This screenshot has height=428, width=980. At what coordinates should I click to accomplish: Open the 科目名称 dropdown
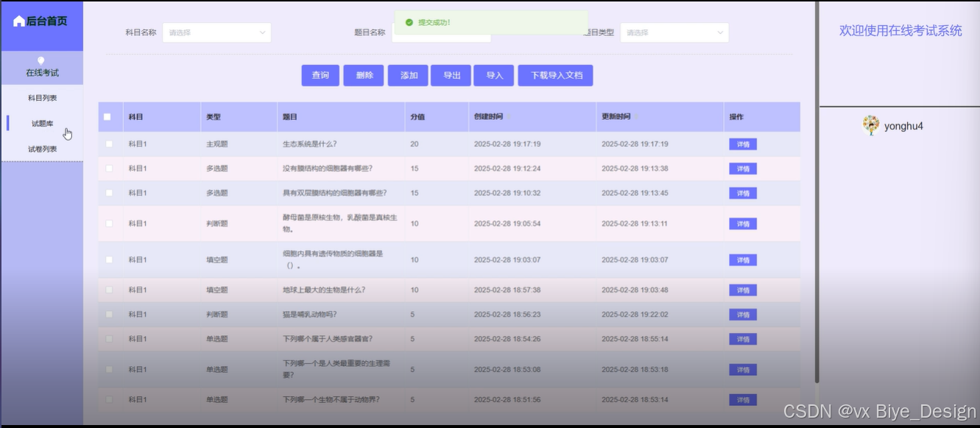216,32
